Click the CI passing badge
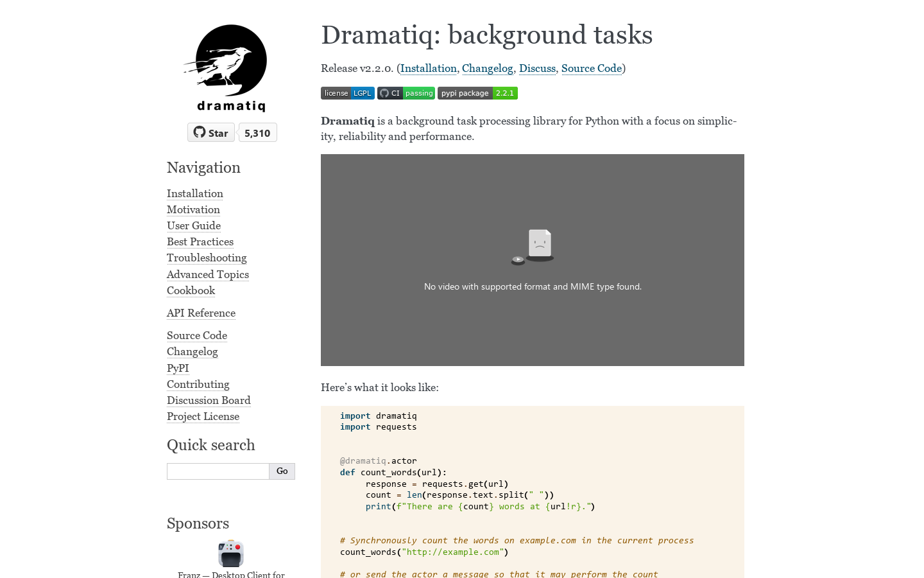The width and height of the screenshot is (924, 578). point(406,93)
